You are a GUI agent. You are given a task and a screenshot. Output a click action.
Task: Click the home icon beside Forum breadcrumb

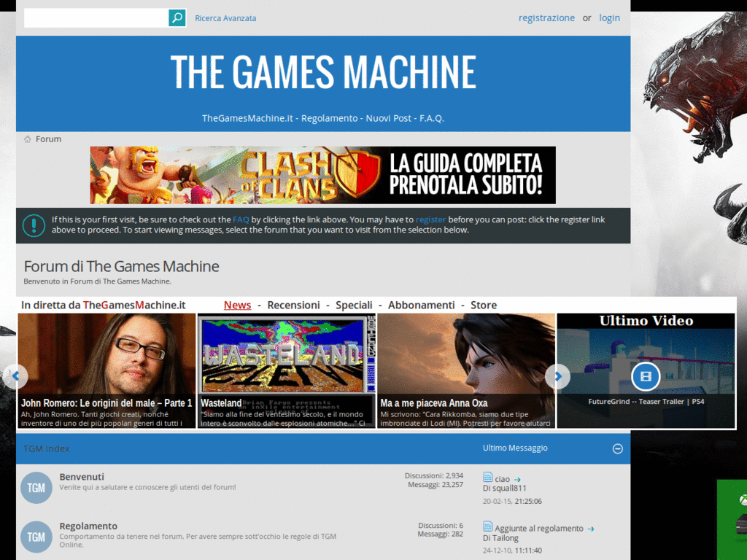pyautogui.click(x=28, y=139)
